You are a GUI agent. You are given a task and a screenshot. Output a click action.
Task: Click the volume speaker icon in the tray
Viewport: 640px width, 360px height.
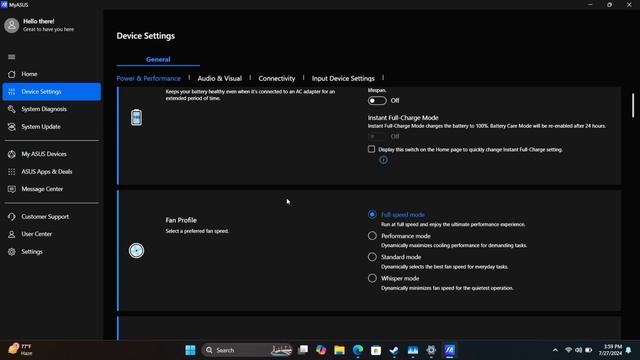coord(578,350)
